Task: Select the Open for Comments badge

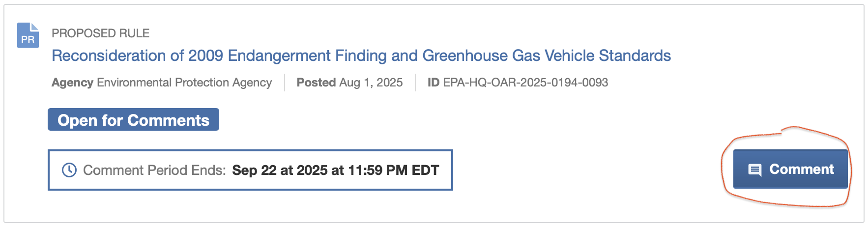Action: tap(133, 120)
